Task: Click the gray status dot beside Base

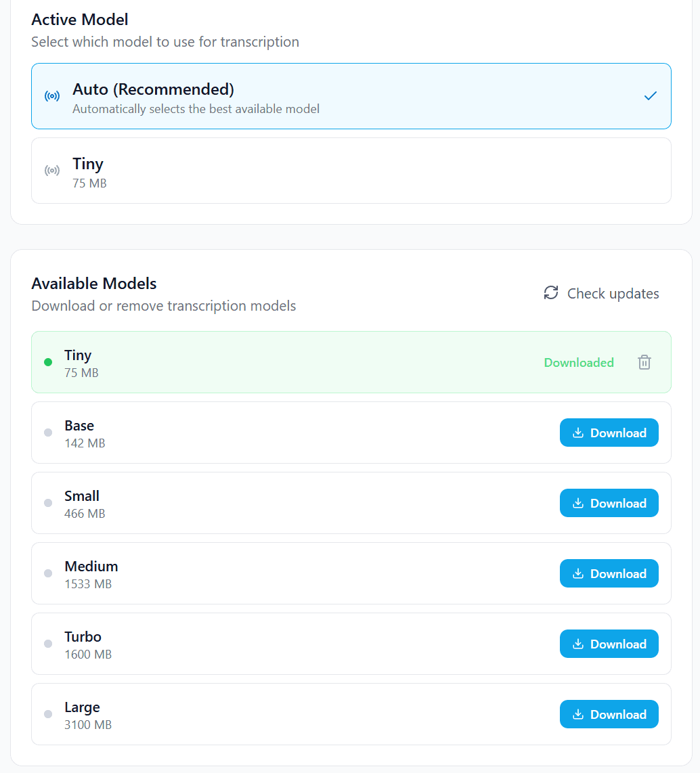Action: click(x=48, y=433)
